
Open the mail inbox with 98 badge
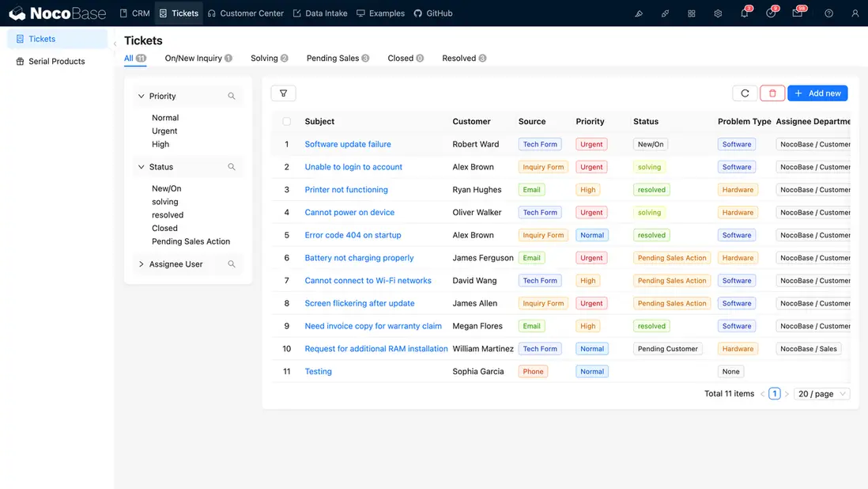coord(798,13)
